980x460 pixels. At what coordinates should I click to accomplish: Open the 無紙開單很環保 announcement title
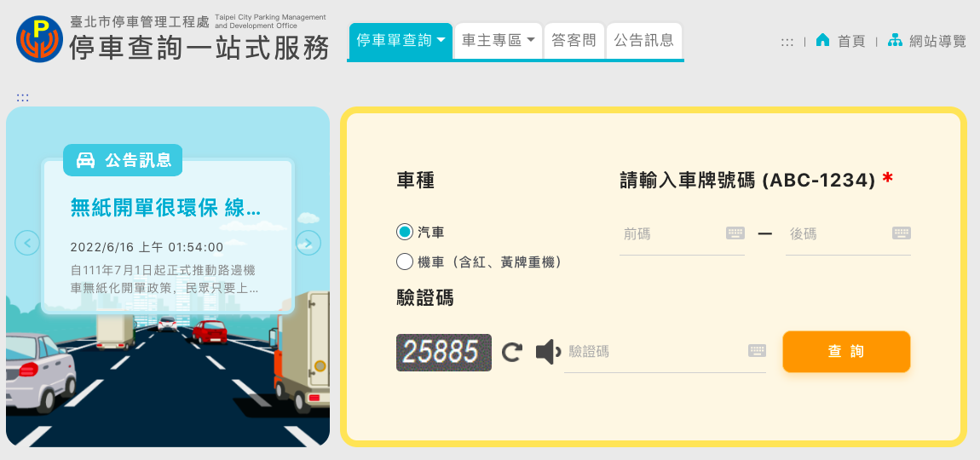point(165,207)
